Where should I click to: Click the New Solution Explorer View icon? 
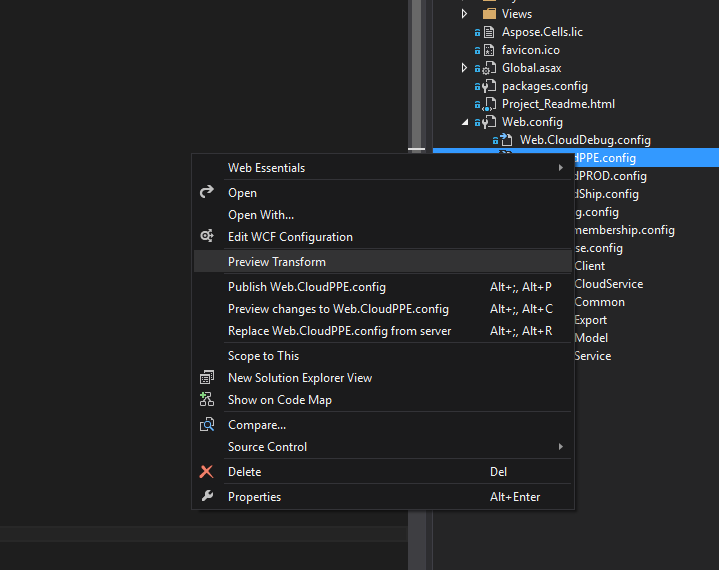click(207, 378)
